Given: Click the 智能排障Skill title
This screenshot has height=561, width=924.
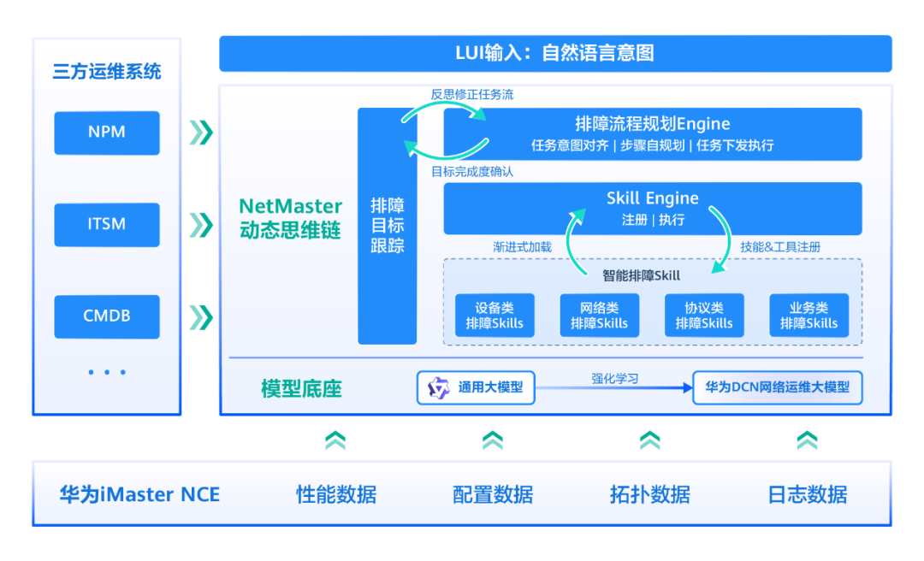Looking at the screenshot, I should 641,275.
